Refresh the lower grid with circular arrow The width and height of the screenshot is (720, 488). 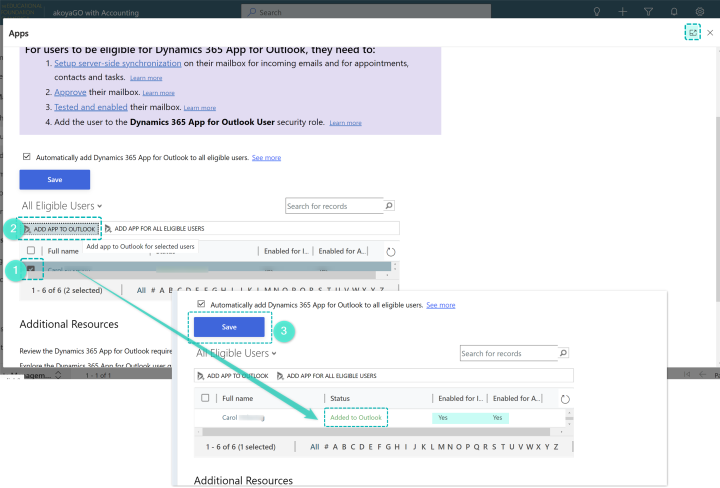click(x=565, y=399)
